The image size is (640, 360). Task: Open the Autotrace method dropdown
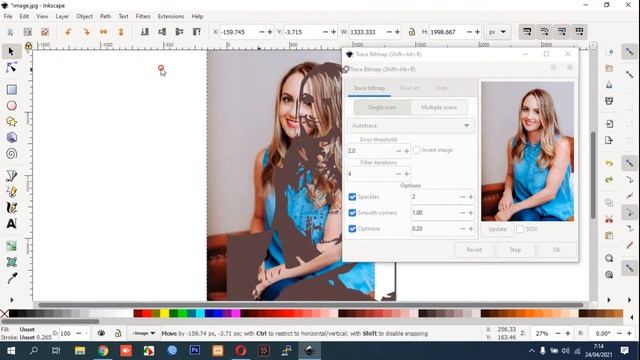point(411,126)
